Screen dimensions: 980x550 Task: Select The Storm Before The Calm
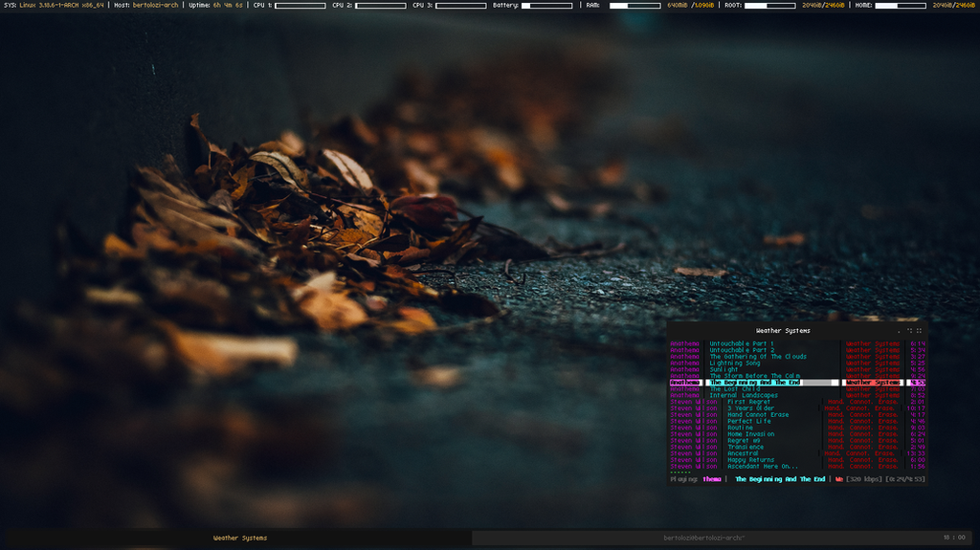754,376
